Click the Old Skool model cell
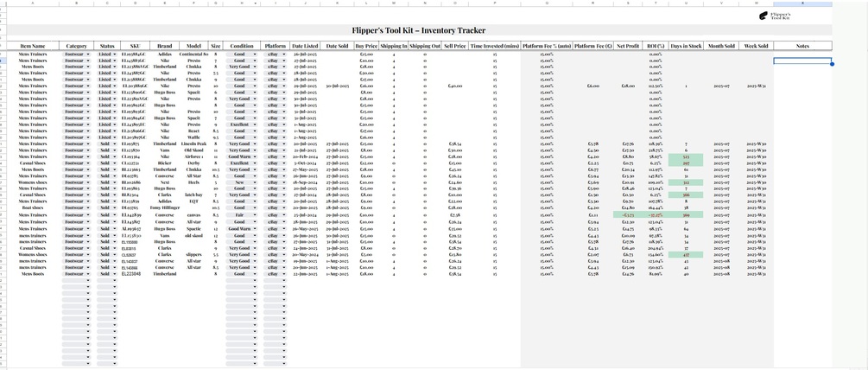The height and width of the screenshot is (370, 868). 193,150
